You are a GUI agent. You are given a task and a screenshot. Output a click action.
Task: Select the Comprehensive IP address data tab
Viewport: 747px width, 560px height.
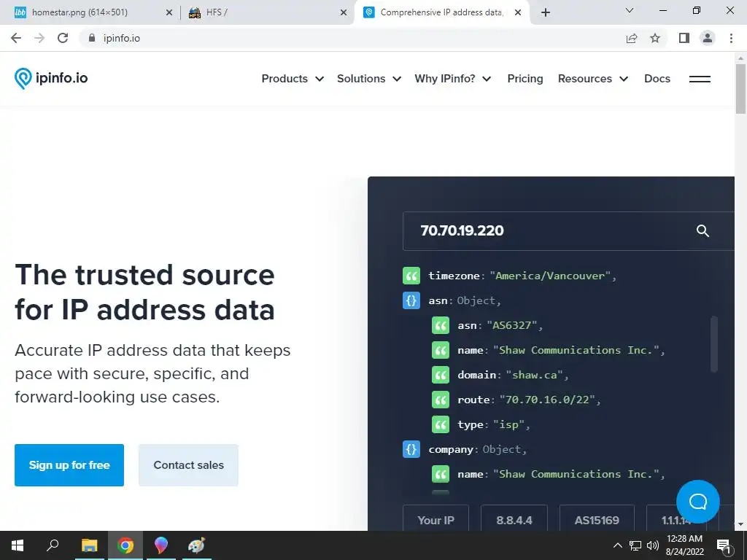coord(441,12)
